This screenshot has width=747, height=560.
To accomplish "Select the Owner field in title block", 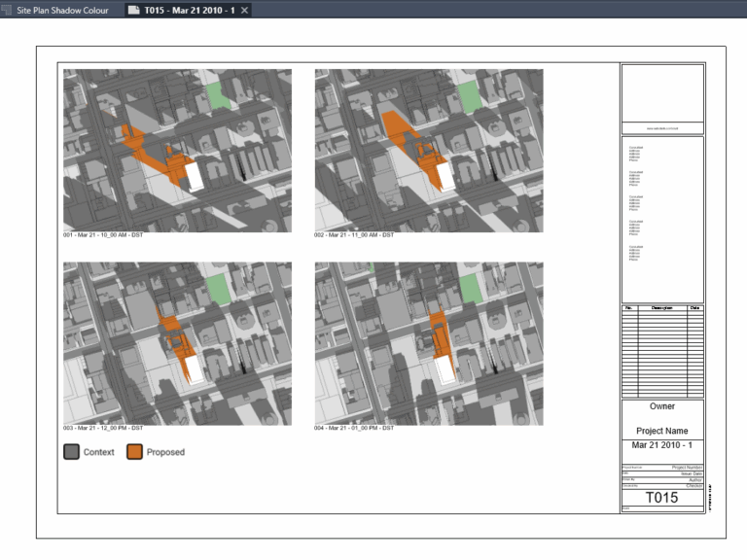I will (661, 407).
